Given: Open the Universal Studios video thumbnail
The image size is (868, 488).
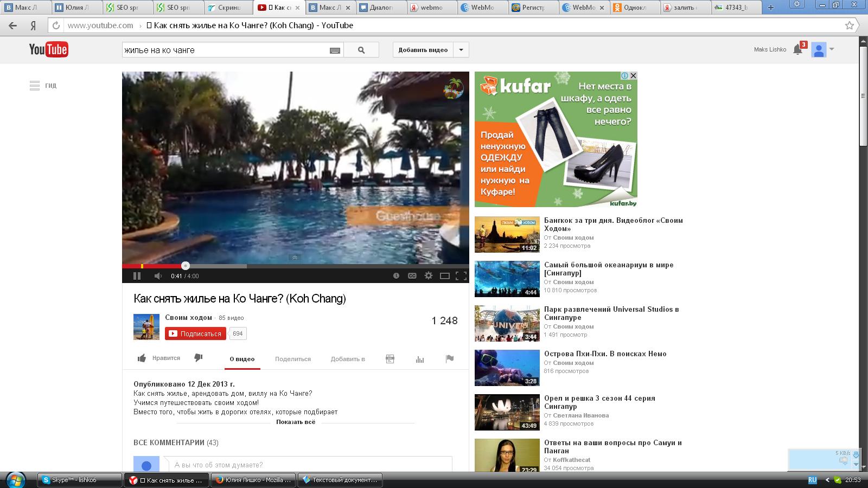Looking at the screenshot, I should (x=507, y=323).
